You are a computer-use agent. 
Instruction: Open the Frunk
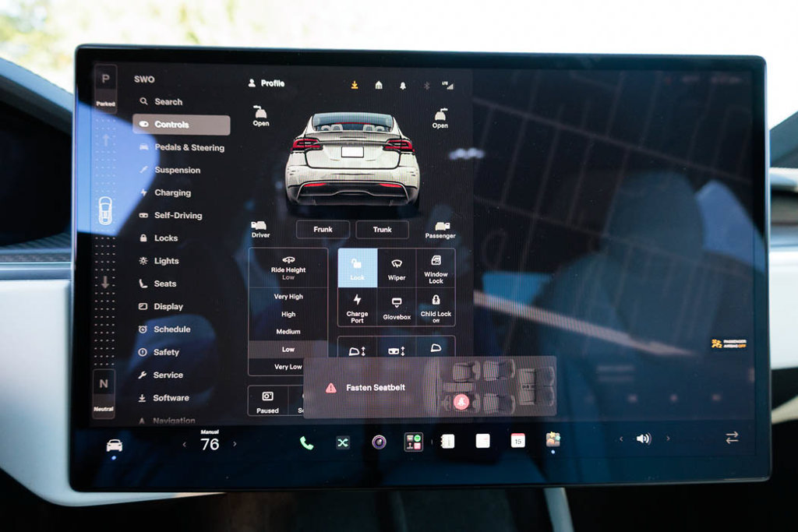click(323, 230)
